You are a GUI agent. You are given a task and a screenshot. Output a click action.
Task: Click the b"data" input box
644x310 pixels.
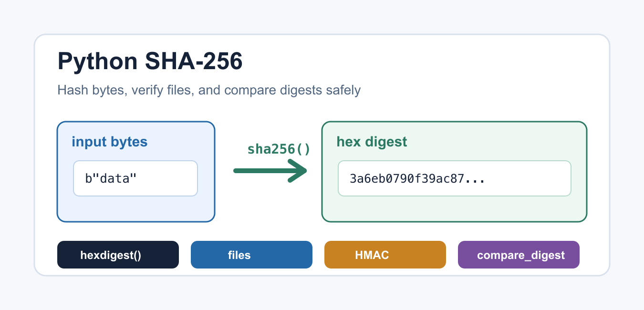(135, 178)
